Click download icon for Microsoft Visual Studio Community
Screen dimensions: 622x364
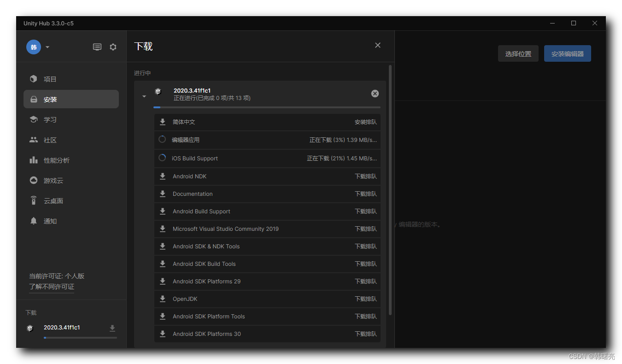tap(163, 229)
